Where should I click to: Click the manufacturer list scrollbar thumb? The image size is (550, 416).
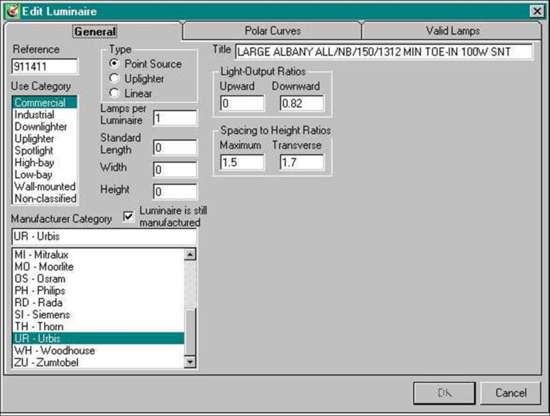190,332
